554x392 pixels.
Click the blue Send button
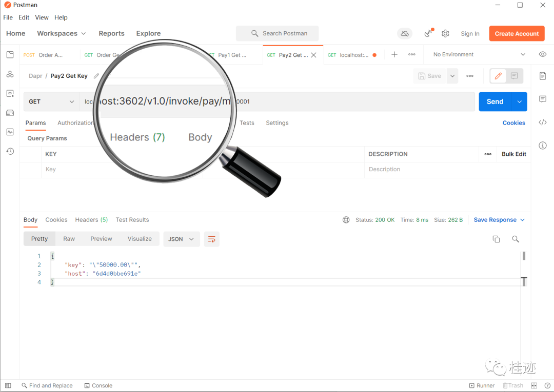(495, 101)
